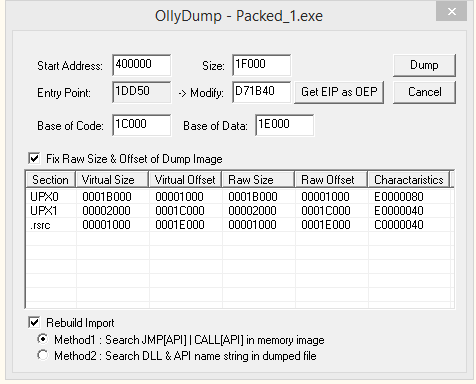Select the .rsrc section row
The image size is (476, 384).
[x=240, y=225]
